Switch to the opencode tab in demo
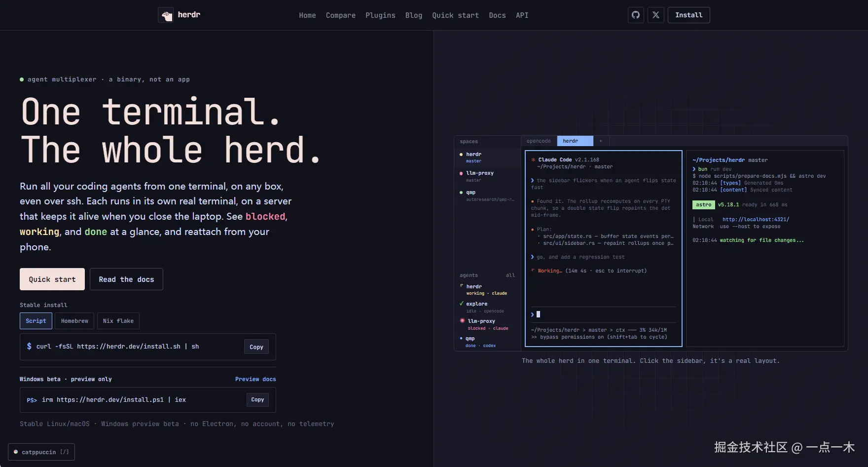 (x=539, y=141)
